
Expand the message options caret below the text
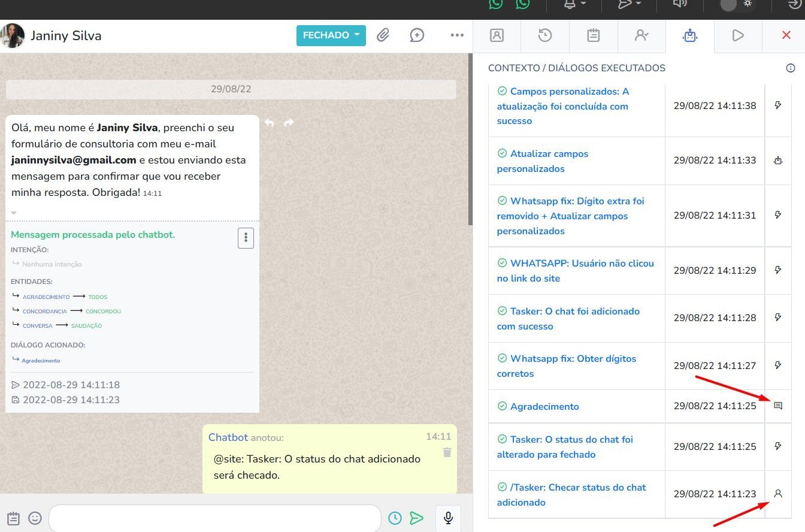click(14, 213)
